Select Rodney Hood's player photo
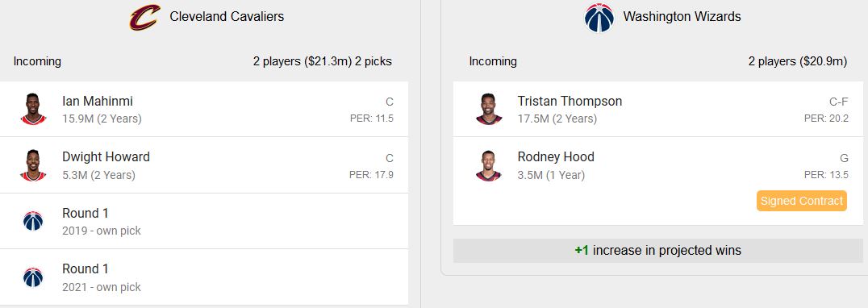 [489, 165]
